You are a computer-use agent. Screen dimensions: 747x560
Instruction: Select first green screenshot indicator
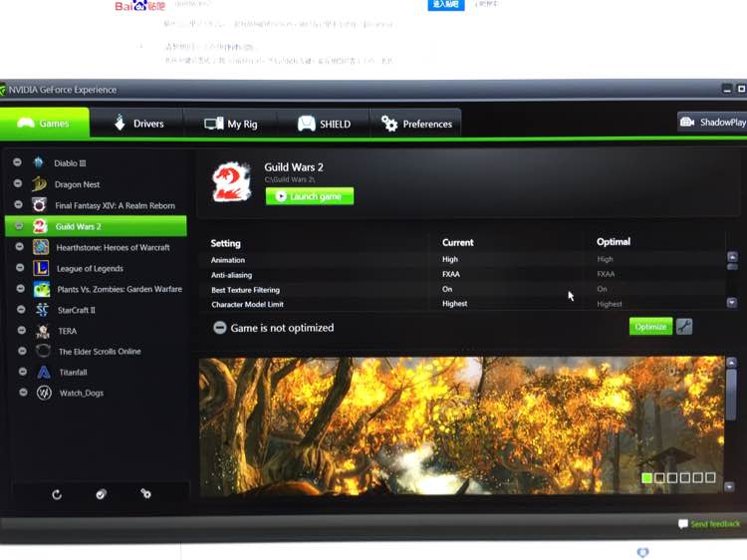pyautogui.click(x=647, y=477)
